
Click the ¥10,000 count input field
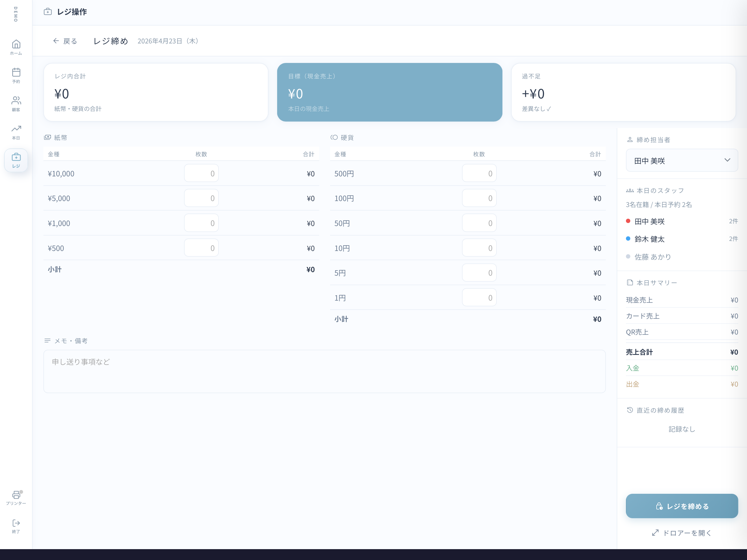[x=201, y=173]
